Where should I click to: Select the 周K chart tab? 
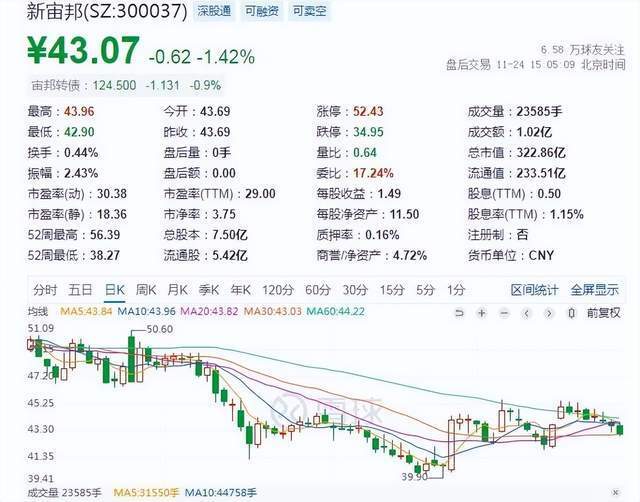(x=146, y=290)
